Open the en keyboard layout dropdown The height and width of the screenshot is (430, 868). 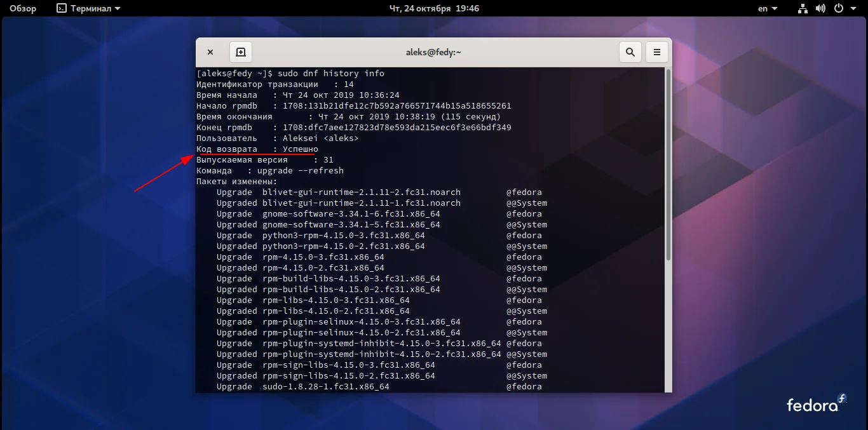768,8
